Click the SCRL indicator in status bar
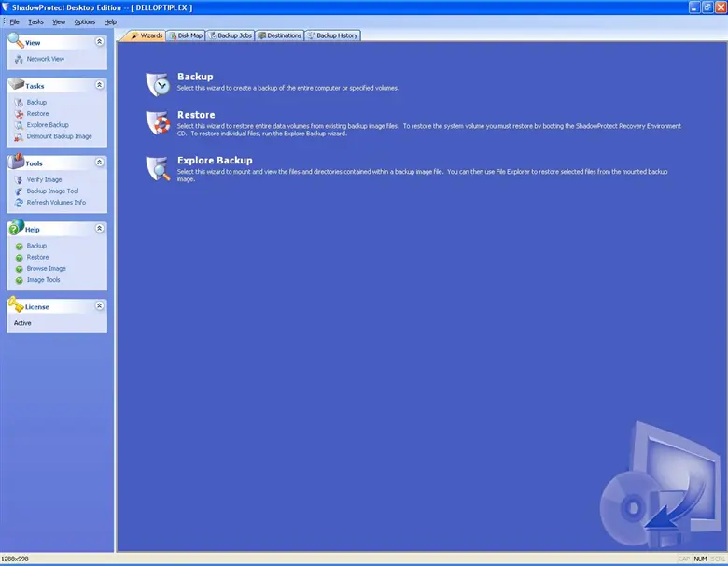The height and width of the screenshot is (566, 728). [718, 559]
